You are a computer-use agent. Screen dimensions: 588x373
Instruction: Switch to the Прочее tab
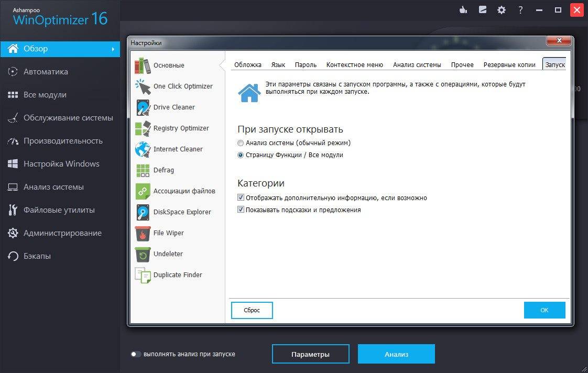pos(462,65)
